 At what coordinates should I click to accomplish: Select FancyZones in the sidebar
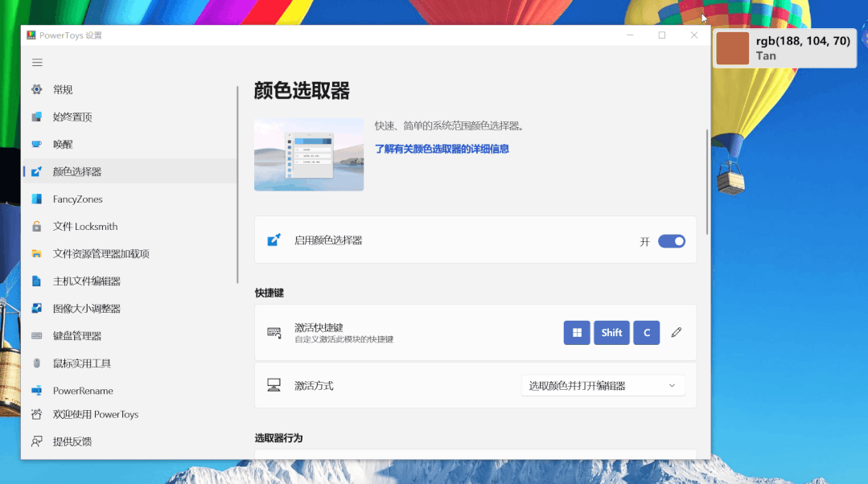130,199
